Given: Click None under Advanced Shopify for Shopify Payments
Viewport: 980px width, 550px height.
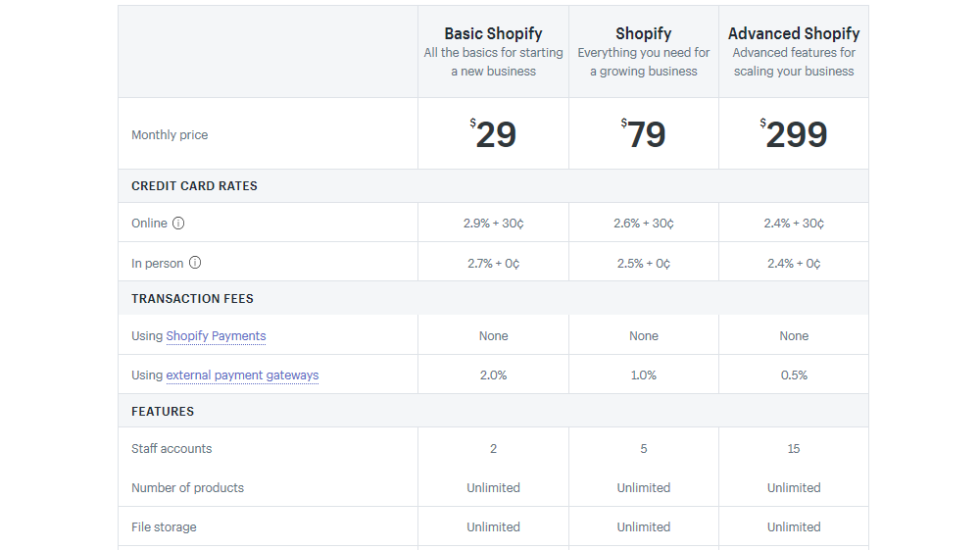Looking at the screenshot, I should [x=794, y=335].
